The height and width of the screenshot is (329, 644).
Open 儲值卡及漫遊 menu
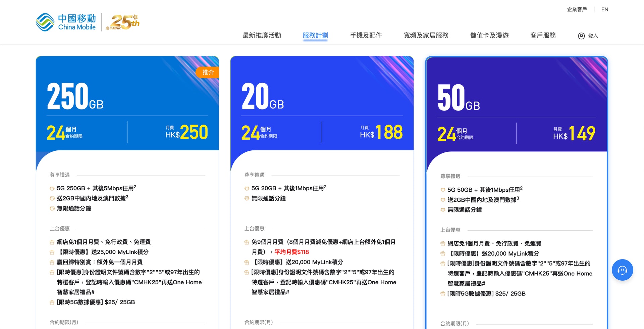489,35
